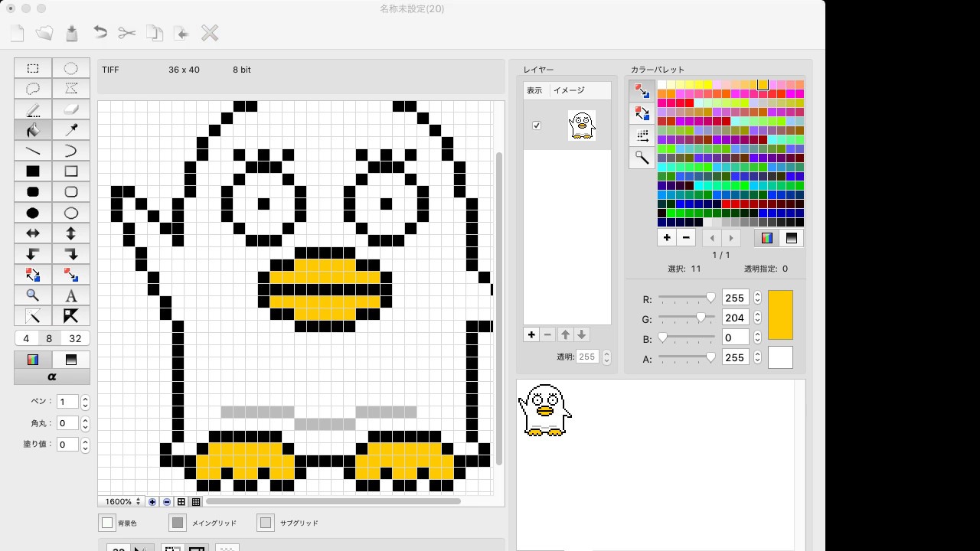
Task: Select the elliptical selection tool
Action: (71, 68)
